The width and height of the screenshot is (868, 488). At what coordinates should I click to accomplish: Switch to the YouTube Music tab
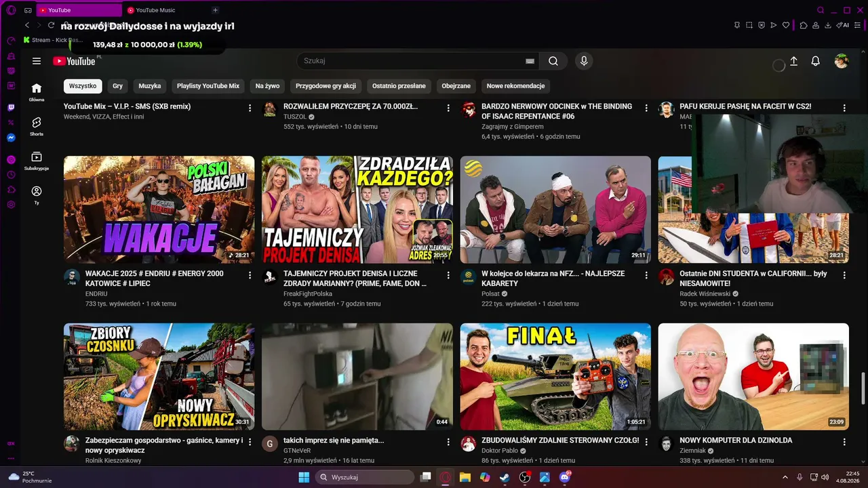click(x=165, y=10)
